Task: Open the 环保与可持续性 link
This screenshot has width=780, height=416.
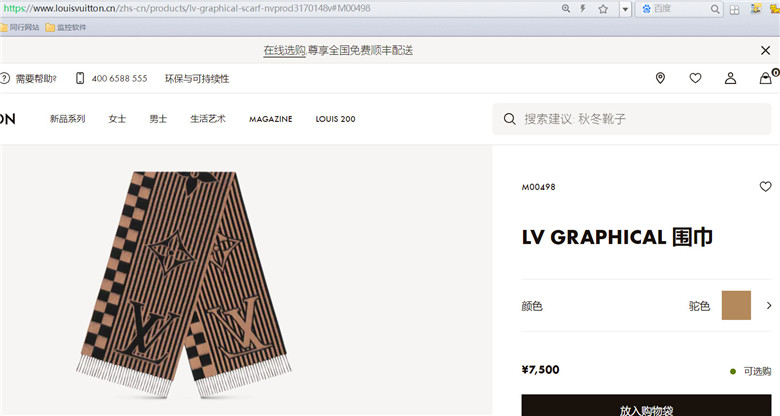Action: click(x=197, y=79)
